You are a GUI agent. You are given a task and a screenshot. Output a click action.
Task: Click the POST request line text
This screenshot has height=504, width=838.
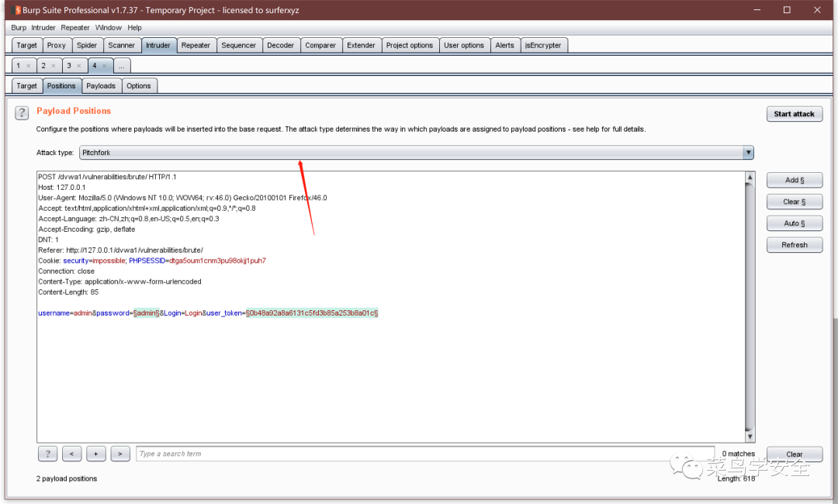107,178
